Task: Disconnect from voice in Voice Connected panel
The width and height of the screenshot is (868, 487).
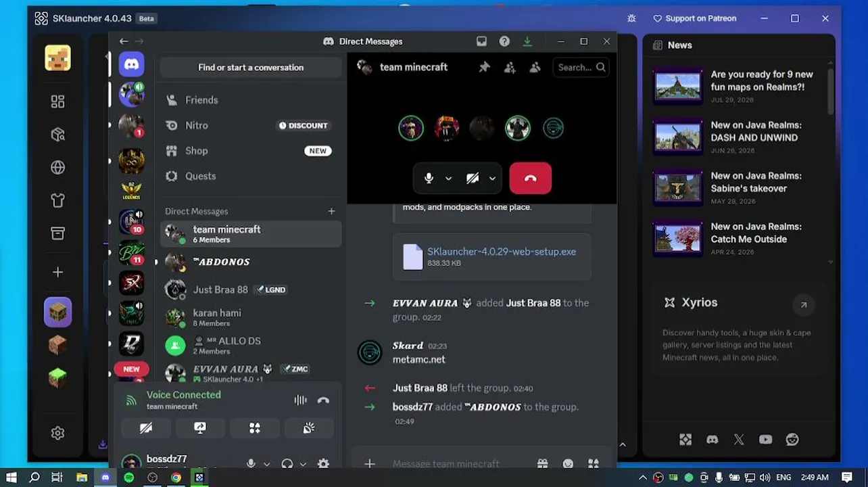Action: point(323,400)
